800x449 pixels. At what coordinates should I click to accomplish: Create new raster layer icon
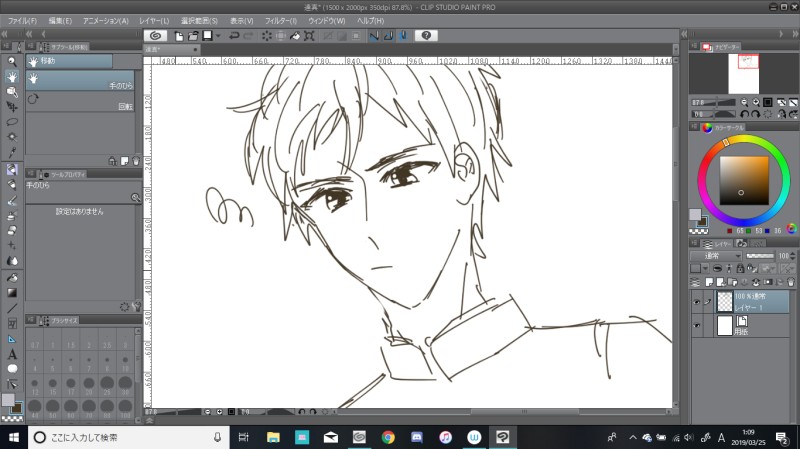tap(709, 282)
